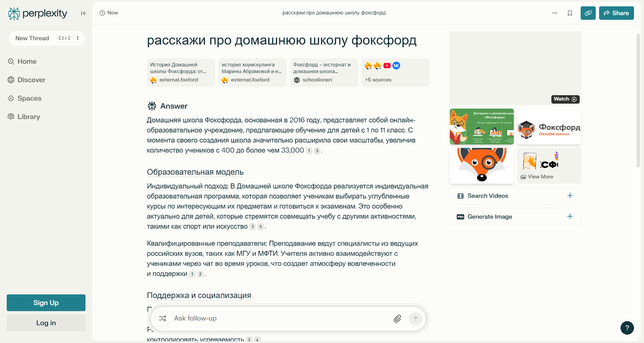Click VK icon in sources card
The width and height of the screenshot is (644, 343).
(x=396, y=66)
